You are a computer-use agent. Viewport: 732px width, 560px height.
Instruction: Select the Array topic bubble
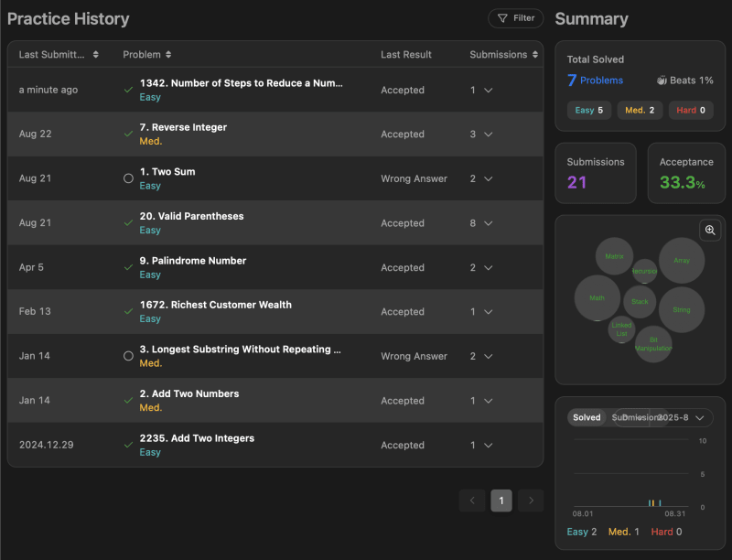682,261
